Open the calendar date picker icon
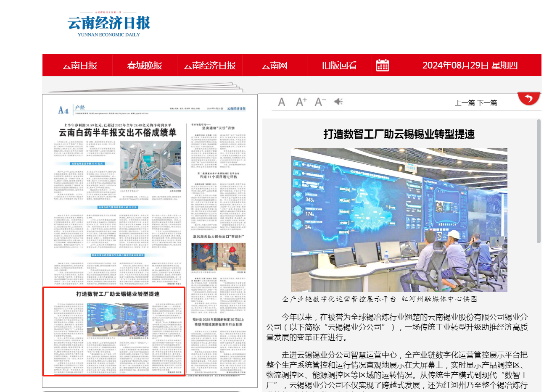This screenshot has height=392, width=544. [x=382, y=65]
